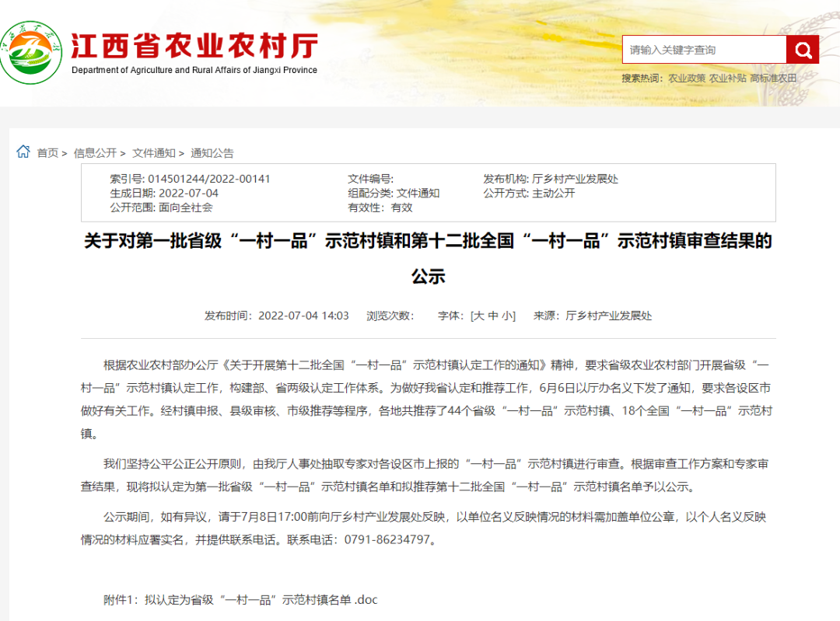This screenshot has width=840, height=621.
Task: Click the contact phone number 0791-86234797
Action: point(387,539)
